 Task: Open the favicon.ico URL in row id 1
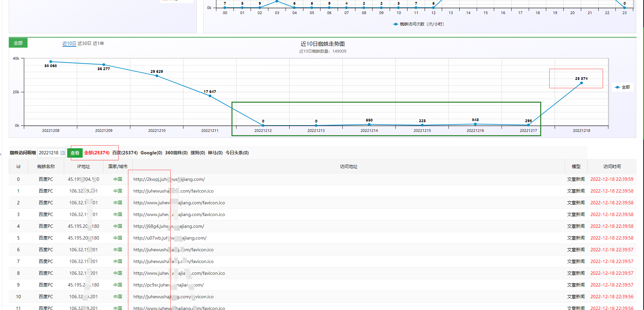click(173, 191)
